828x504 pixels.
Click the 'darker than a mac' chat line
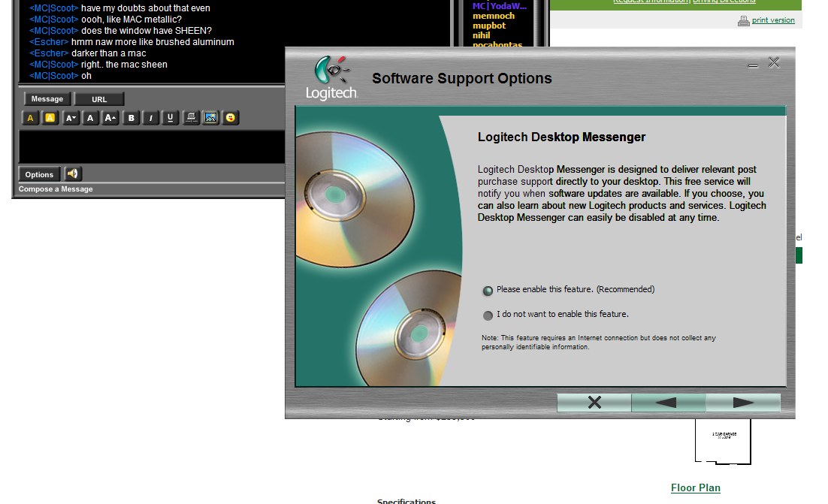click(88, 53)
